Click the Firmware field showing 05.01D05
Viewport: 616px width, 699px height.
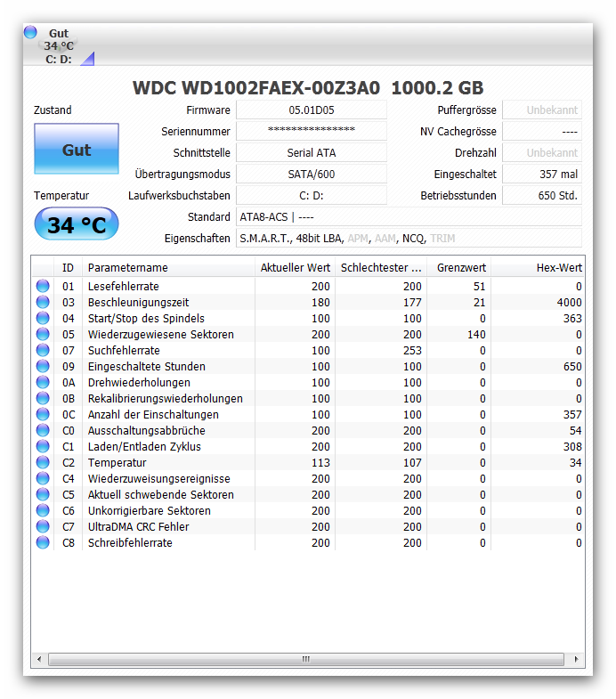(312, 110)
